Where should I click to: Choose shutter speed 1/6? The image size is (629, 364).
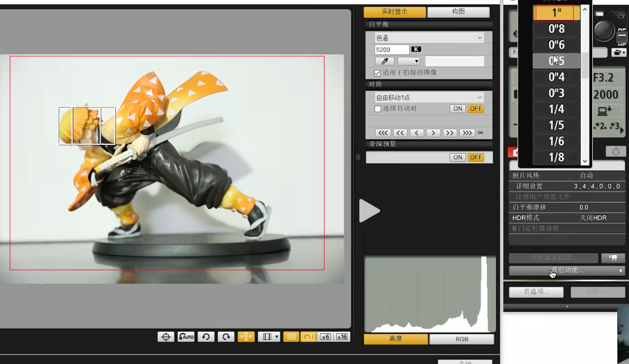(557, 141)
